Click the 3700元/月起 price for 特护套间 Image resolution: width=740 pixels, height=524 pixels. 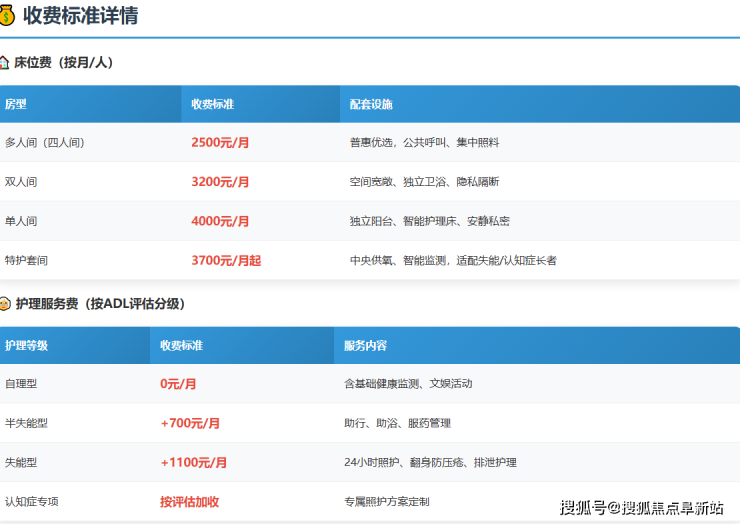(226, 260)
